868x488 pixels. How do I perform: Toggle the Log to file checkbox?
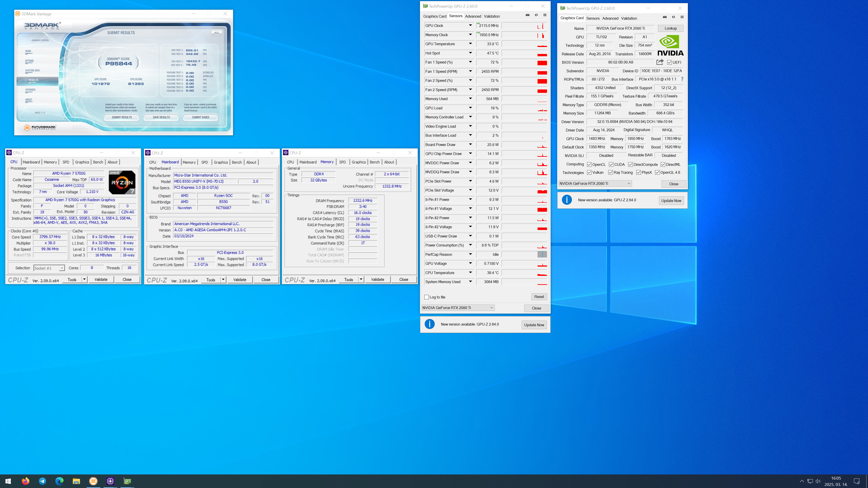pyautogui.click(x=427, y=297)
